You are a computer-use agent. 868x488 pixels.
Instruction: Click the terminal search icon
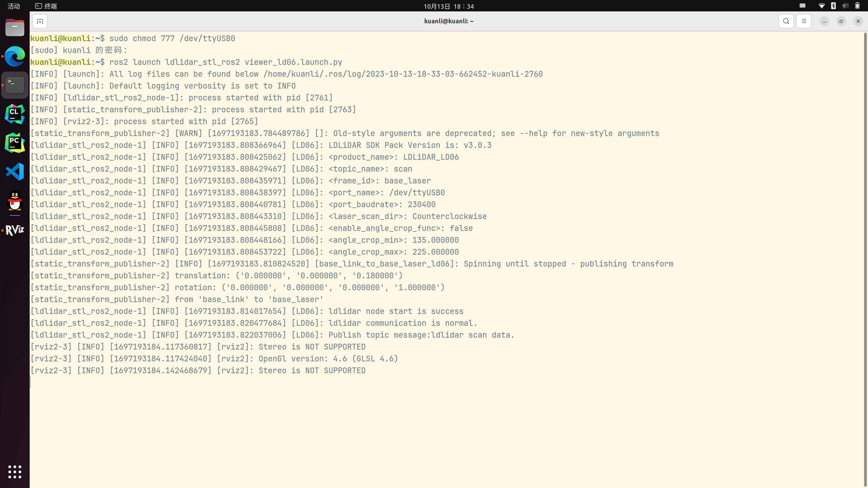(x=786, y=21)
